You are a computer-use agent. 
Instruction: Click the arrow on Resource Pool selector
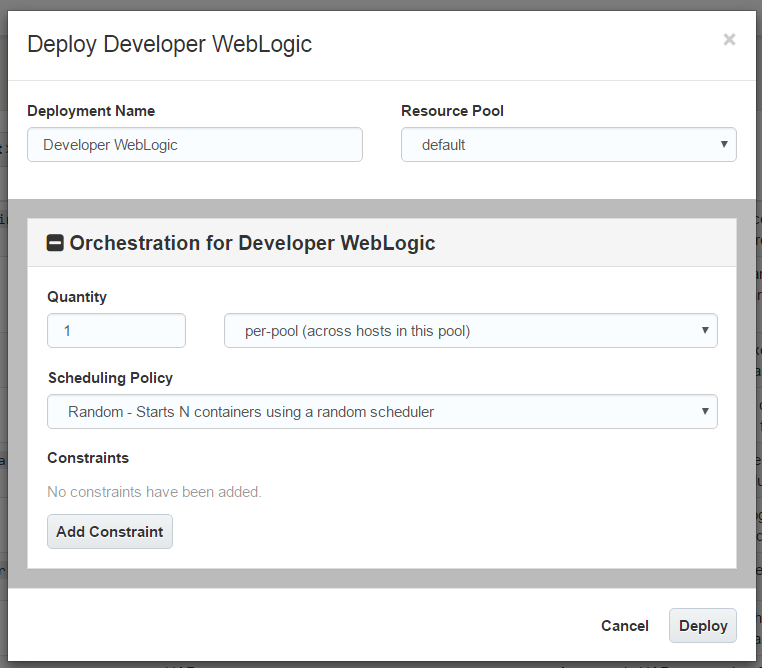click(x=724, y=145)
